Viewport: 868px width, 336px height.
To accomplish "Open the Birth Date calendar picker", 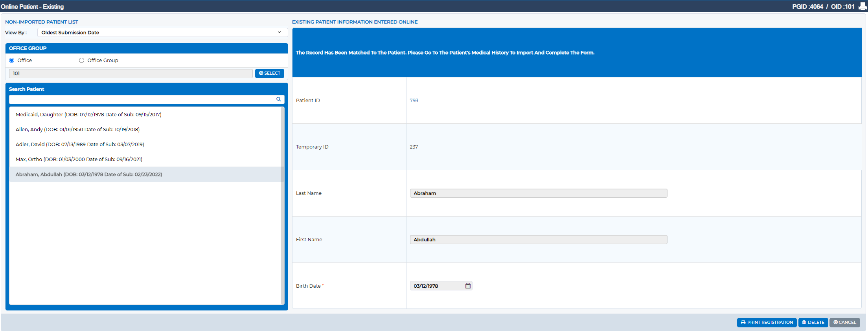I will (x=468, y=286).
